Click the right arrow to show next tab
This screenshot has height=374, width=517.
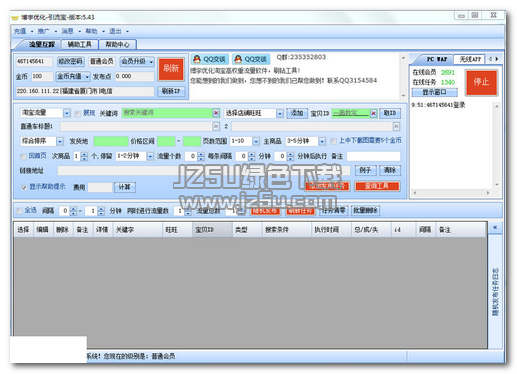coord(497,59)
